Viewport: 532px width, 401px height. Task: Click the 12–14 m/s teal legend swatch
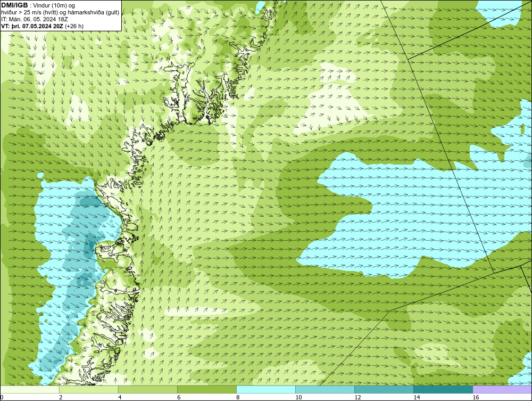point(384,389)
